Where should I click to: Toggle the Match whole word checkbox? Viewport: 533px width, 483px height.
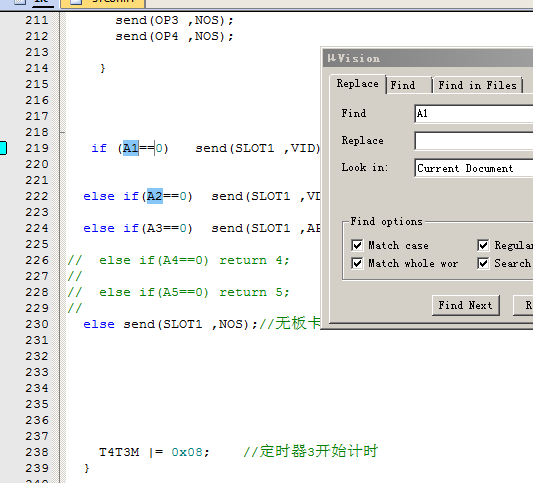coord(357,263)
